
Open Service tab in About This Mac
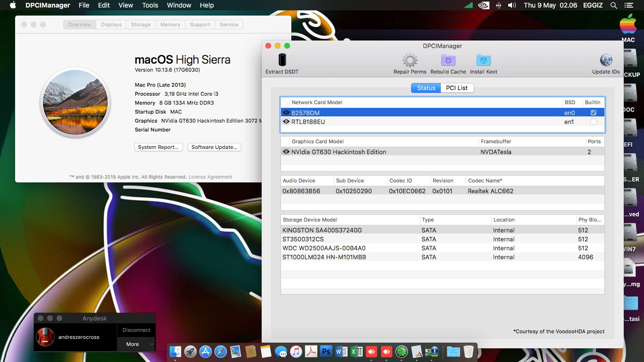[229, 25]
